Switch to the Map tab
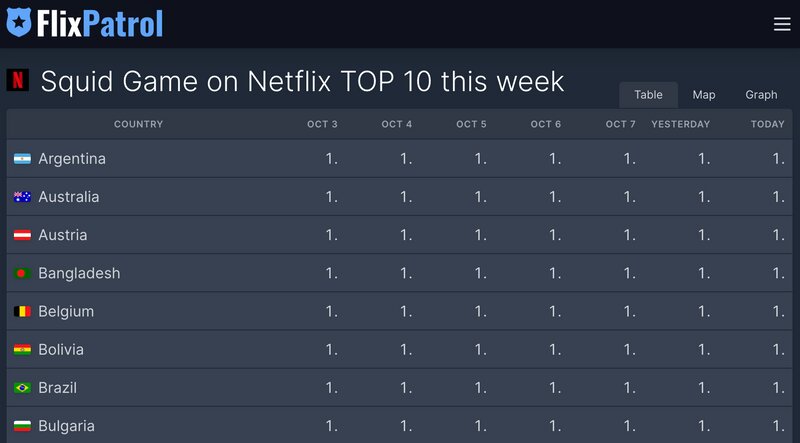This screenshot has width=800, height=443. tap(704, 95)
